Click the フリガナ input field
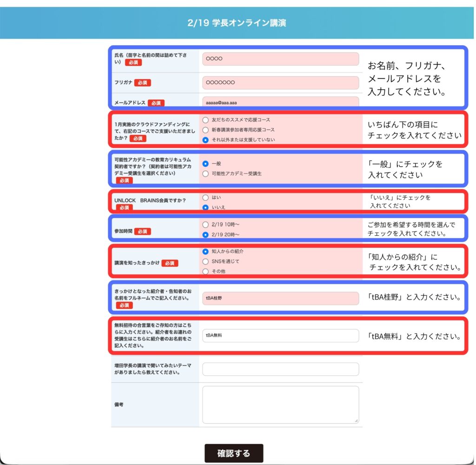Image resolution: width=476 pixels, height=465 pixels. click(x=280, y=83)
